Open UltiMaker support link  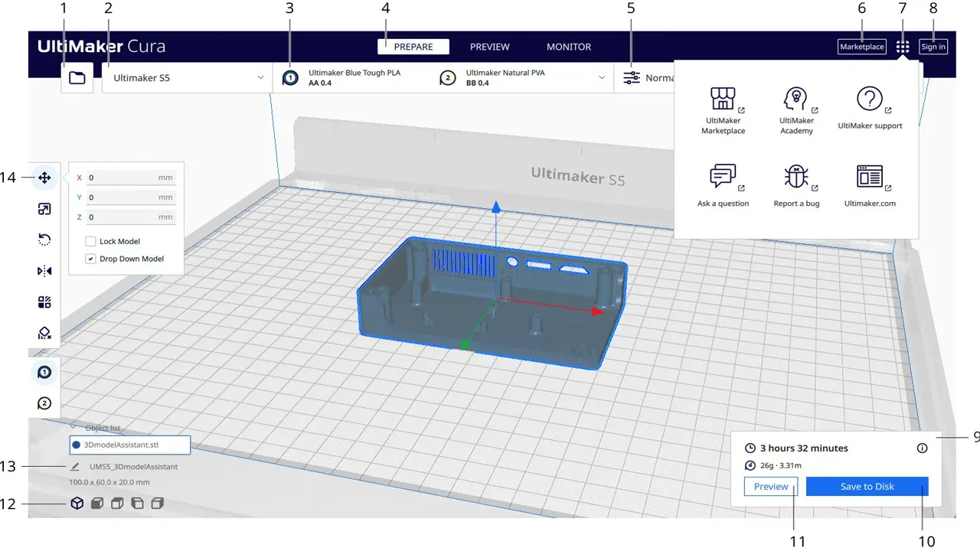(870, 108)
